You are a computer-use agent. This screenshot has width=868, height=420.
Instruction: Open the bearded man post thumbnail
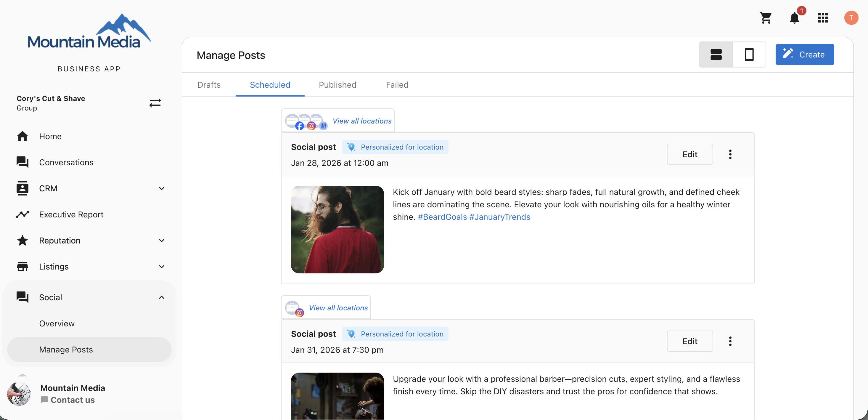337,230
